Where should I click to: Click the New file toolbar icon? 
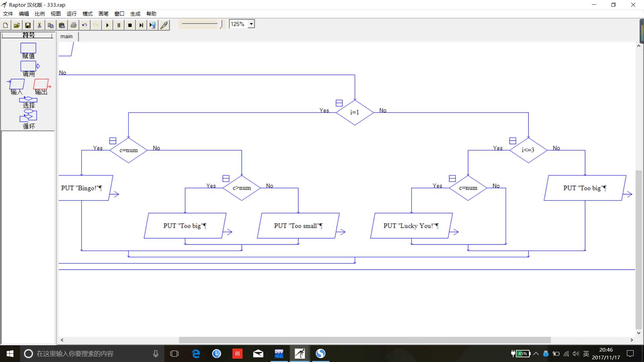tap(5, 25)
